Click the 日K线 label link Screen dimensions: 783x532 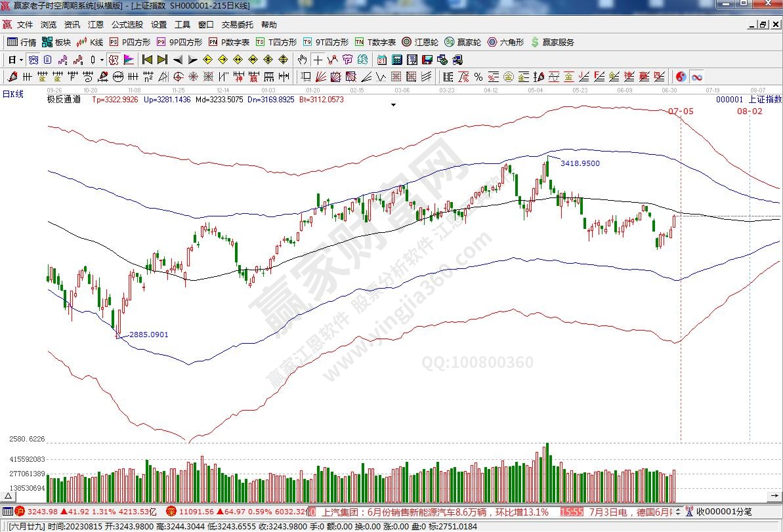tap(12, 94)
